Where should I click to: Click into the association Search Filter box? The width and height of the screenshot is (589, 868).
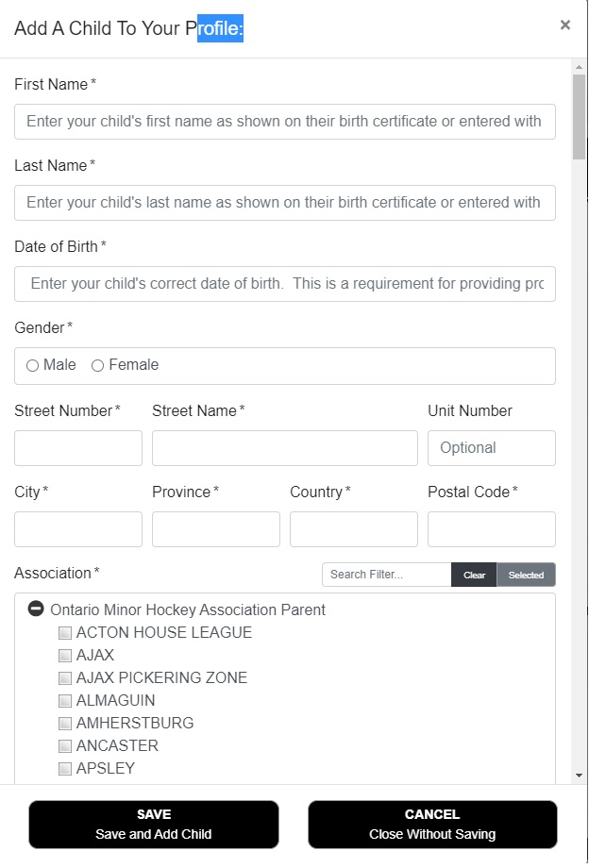coord(386,575)
